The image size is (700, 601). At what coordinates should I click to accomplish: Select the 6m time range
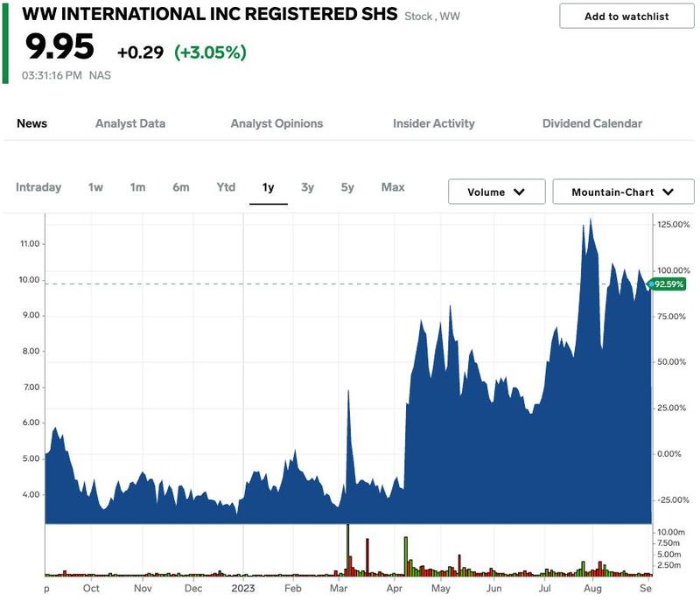181,187
